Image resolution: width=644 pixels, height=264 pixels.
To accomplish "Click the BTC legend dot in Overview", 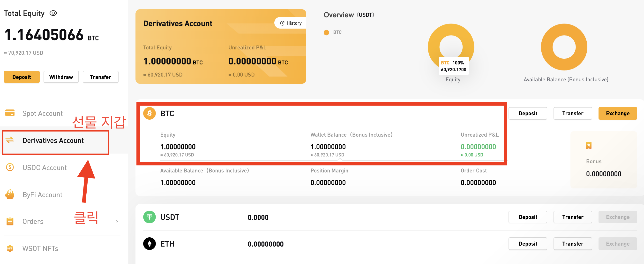I will [x=326, y=32].
